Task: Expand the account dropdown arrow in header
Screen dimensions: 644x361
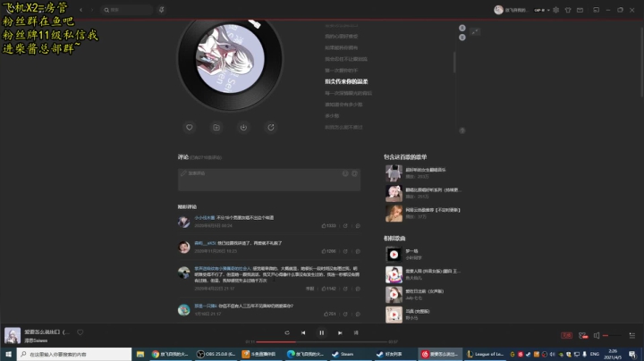Action: pyautogui.click(x=548, y=10)
